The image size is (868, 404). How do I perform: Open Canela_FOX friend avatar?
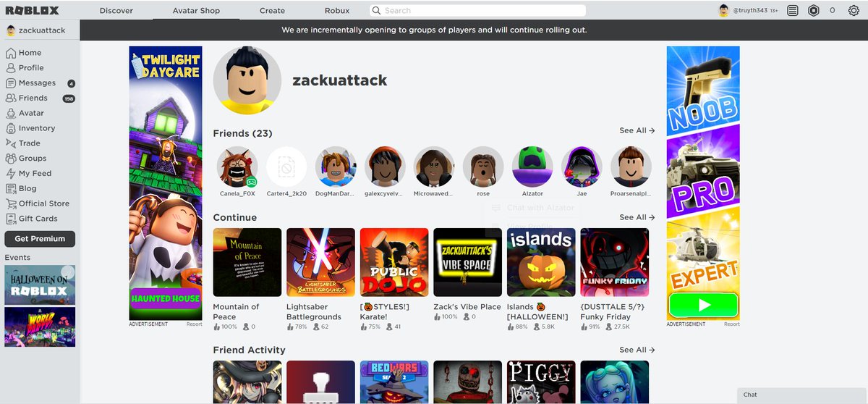tap(237, 167)
